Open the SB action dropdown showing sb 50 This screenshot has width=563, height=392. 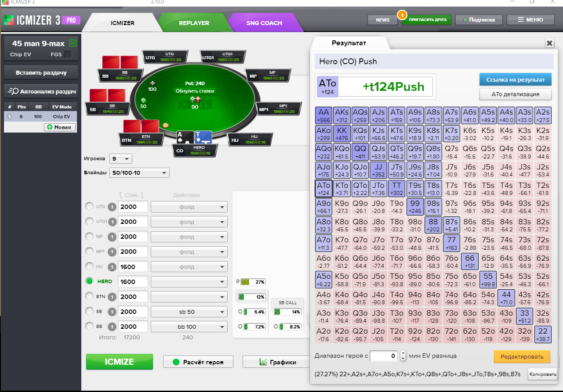(x=189, y=312)
